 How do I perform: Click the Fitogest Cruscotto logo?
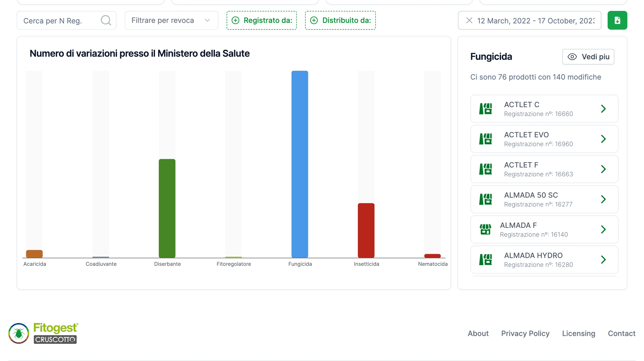(x=43, y=333)
